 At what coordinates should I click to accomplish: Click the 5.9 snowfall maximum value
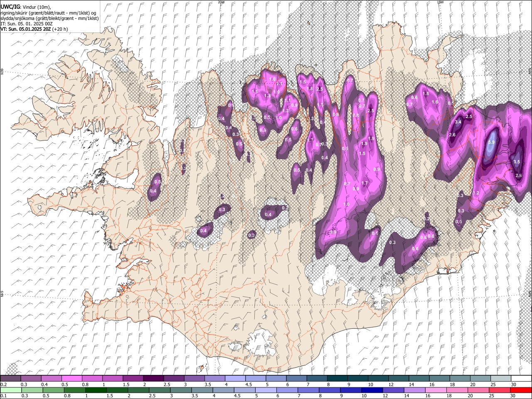pos(491,142)
